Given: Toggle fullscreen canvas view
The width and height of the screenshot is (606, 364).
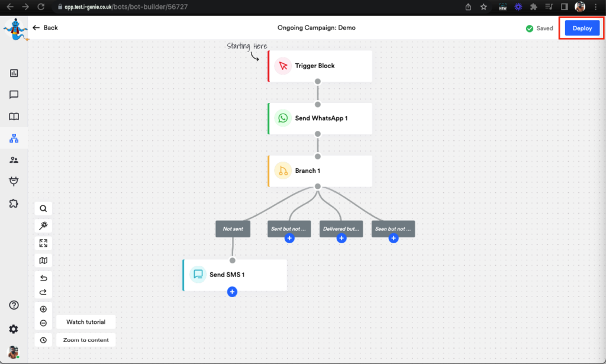Looking at the screenshot, I should click(x=43, y=243).
